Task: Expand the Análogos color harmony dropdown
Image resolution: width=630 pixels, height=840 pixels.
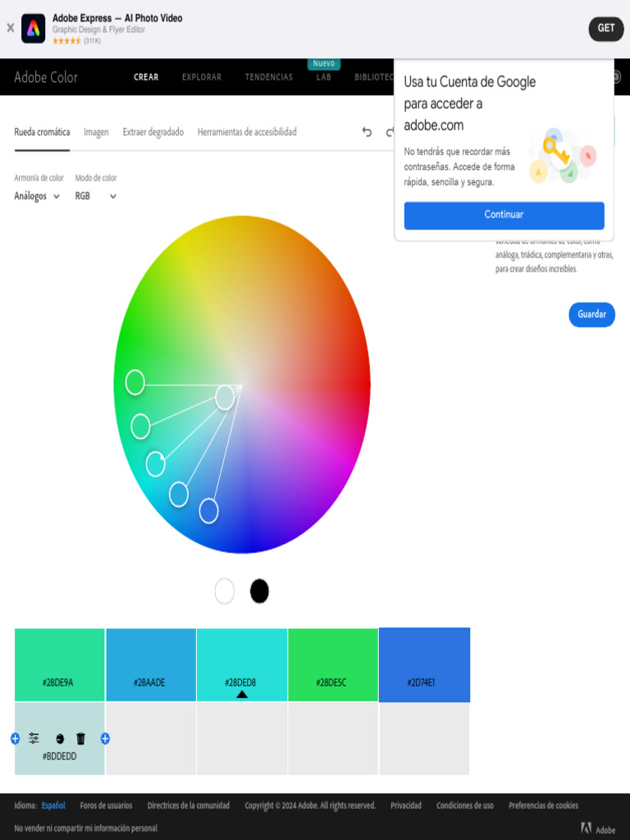Action: (37, 196)
